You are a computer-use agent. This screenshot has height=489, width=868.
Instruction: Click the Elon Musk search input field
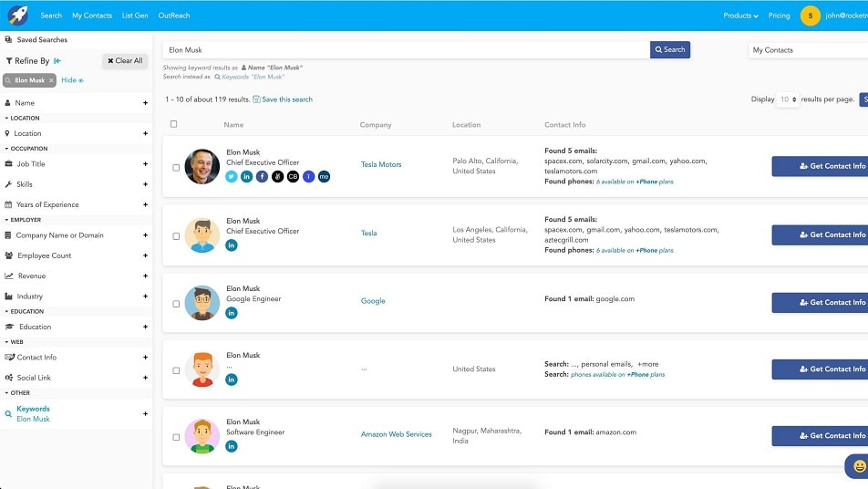(x=407, y=50)
